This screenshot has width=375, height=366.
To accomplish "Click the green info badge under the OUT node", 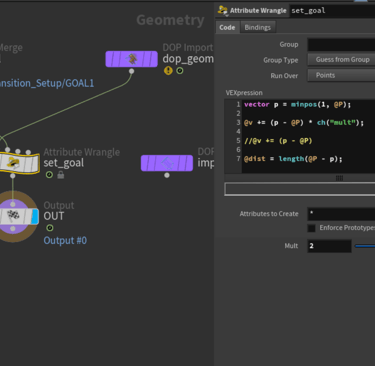I will 50,228.
